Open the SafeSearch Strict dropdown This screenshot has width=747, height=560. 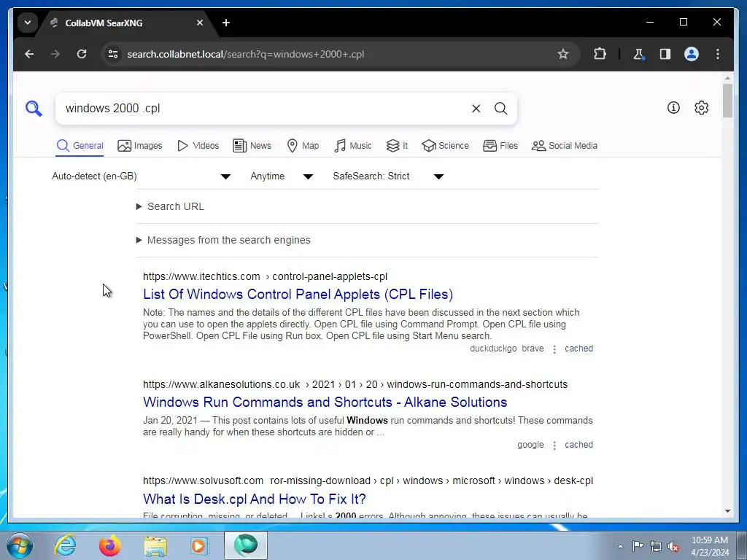coord(388,176)
